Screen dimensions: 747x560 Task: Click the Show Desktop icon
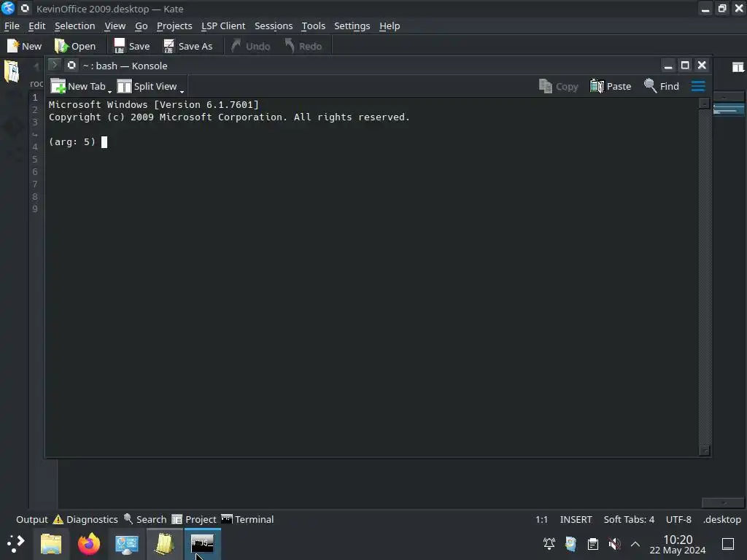click(727, 543)
